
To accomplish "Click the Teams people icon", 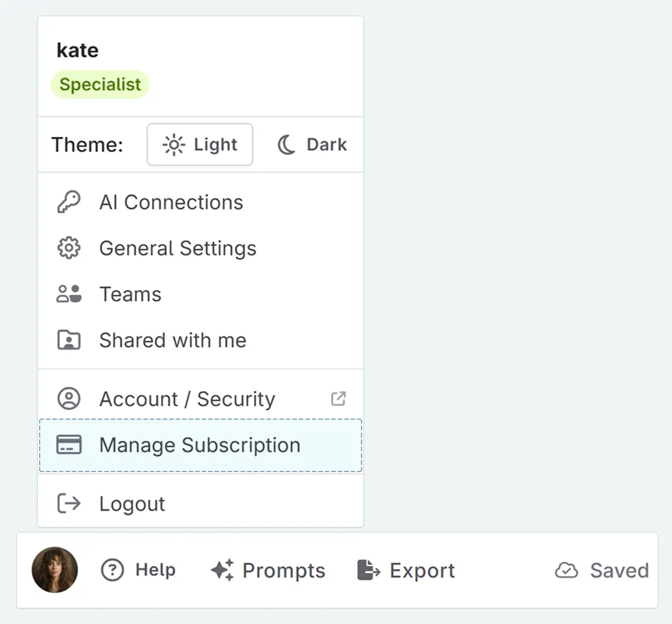I will (69, 294).
